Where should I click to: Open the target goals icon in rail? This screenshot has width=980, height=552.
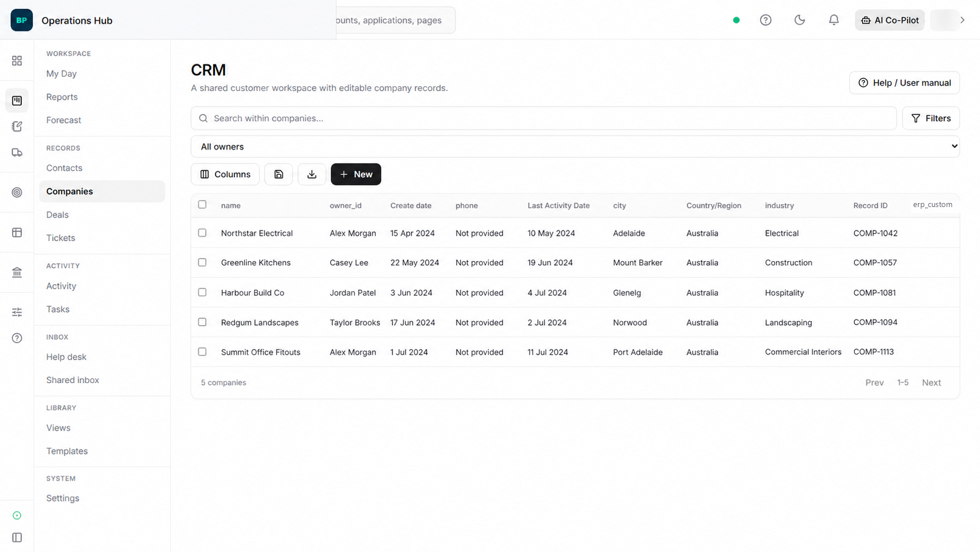click(x=17, y=192)
